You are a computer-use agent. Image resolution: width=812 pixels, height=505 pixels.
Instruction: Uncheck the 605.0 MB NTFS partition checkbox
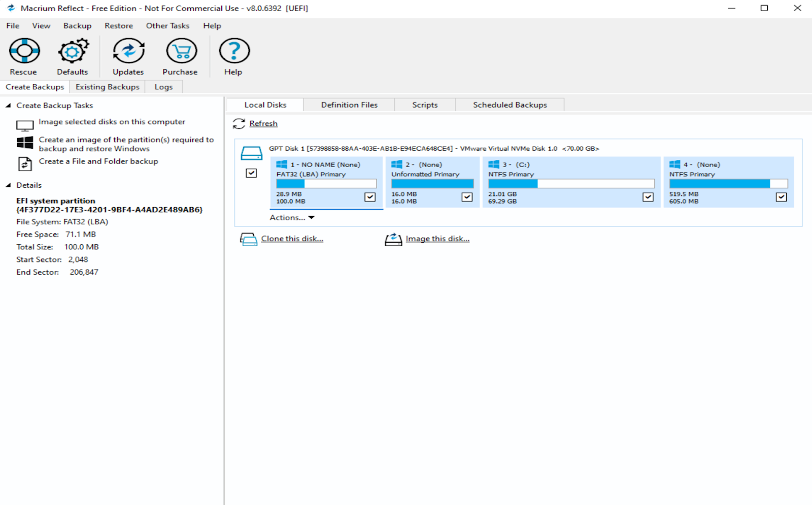[x=781, y=197]
